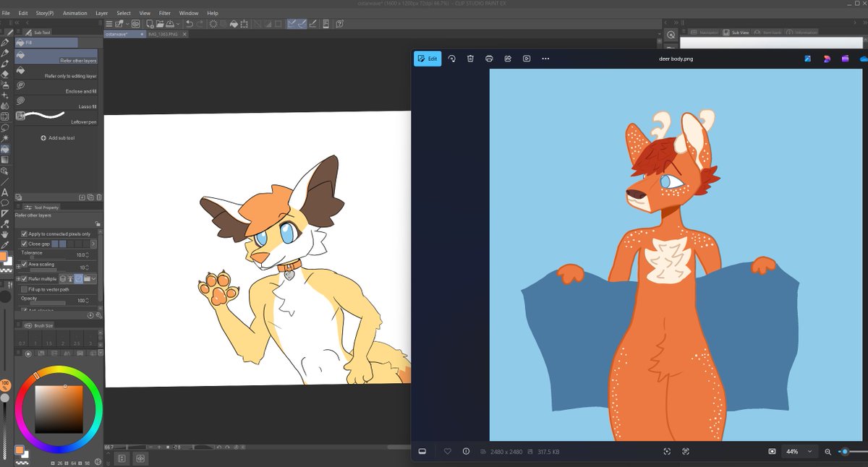Select the Leftover pen sub tool

point(56,117)
